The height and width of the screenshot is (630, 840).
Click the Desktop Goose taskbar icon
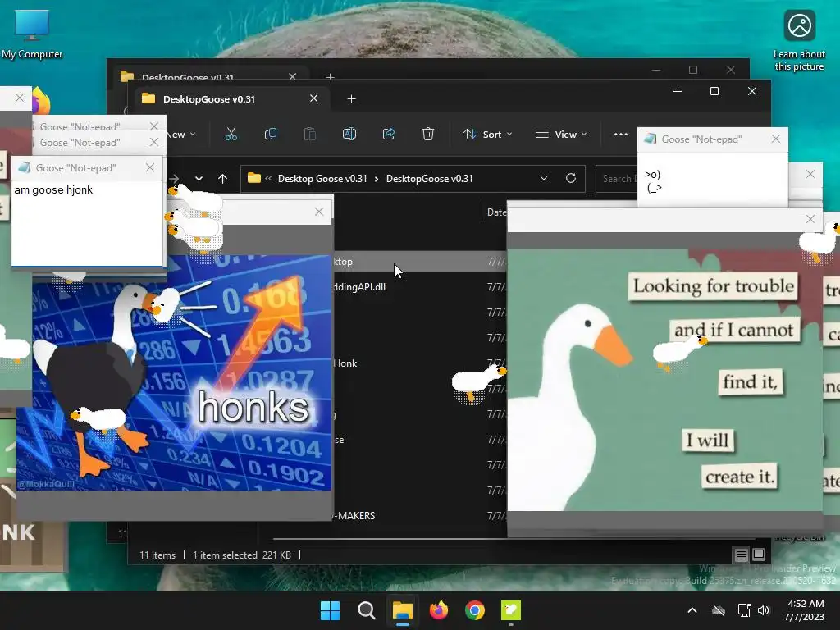click(511, 610)
